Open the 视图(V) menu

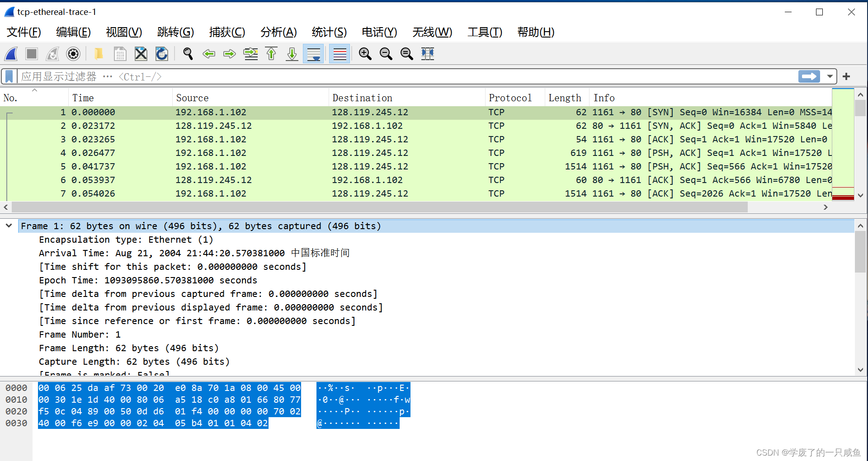pos(124,32)
